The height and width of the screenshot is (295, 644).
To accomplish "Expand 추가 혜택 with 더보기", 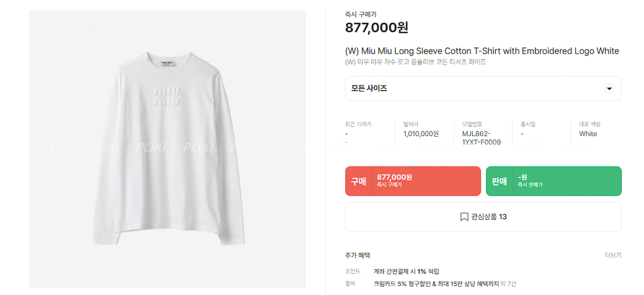I will click(612, 255).
